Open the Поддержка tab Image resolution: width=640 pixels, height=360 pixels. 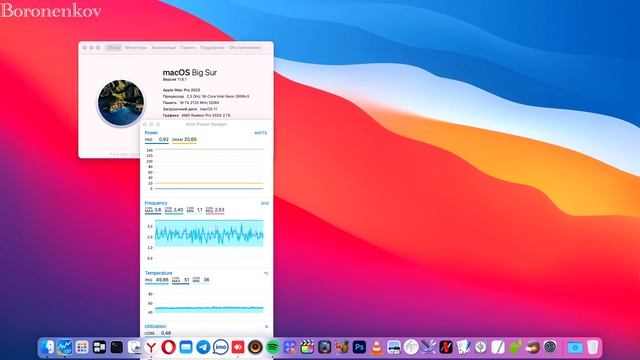212,48
